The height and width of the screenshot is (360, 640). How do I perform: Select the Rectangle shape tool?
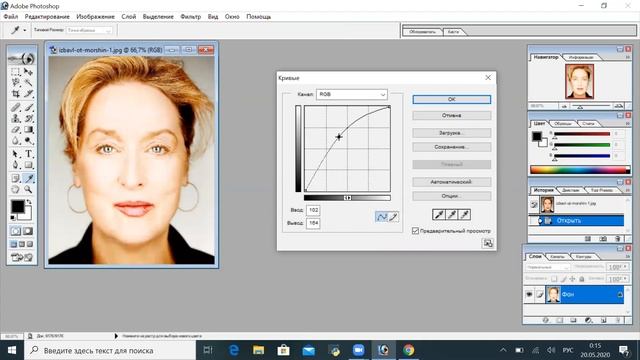[28, 165]
